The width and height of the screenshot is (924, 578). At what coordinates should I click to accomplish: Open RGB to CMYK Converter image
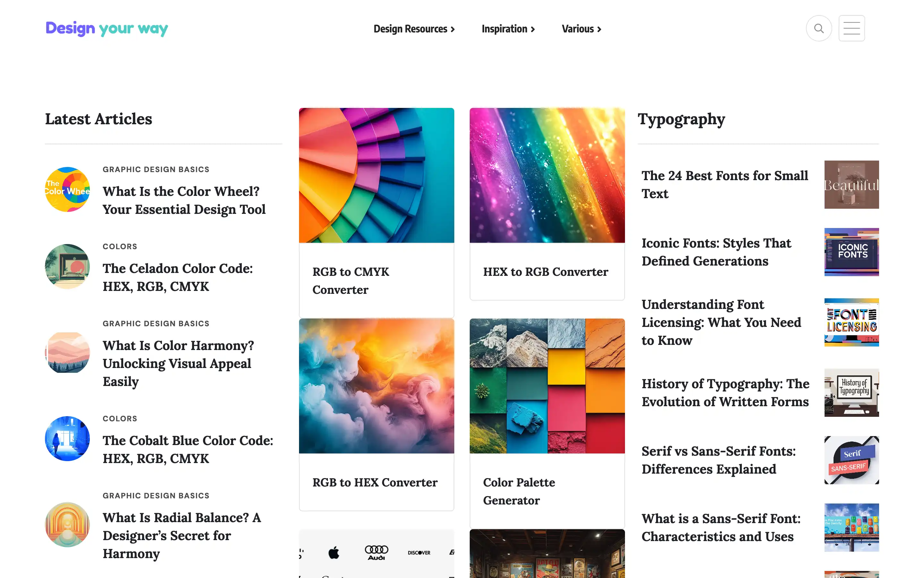coord(376,175)
